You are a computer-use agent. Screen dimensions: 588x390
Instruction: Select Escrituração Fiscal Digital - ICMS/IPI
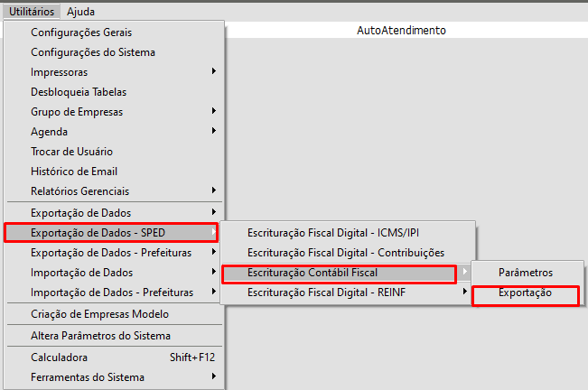(348, 233)
